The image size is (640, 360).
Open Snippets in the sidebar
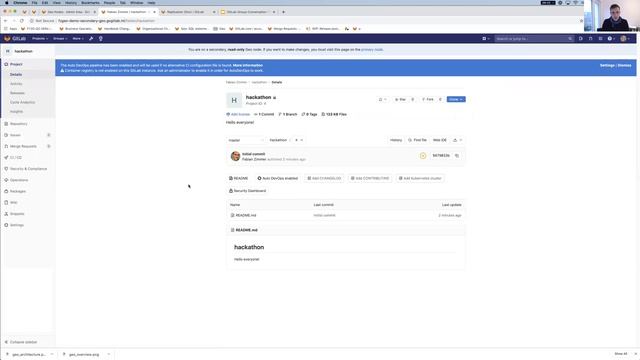(17, 214)
